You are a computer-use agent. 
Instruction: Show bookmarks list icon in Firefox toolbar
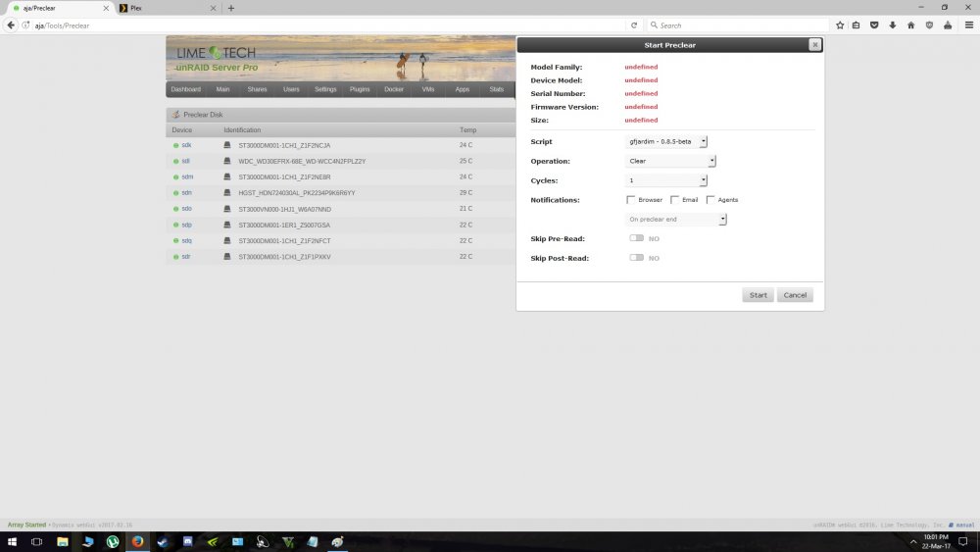(x=857, y=25)
